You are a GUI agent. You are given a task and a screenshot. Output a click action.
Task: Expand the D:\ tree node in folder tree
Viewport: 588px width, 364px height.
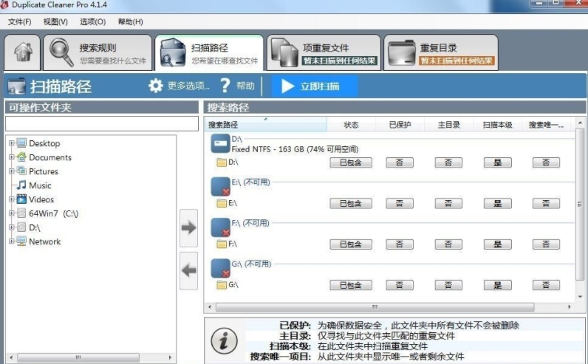(x=11, y=227)
